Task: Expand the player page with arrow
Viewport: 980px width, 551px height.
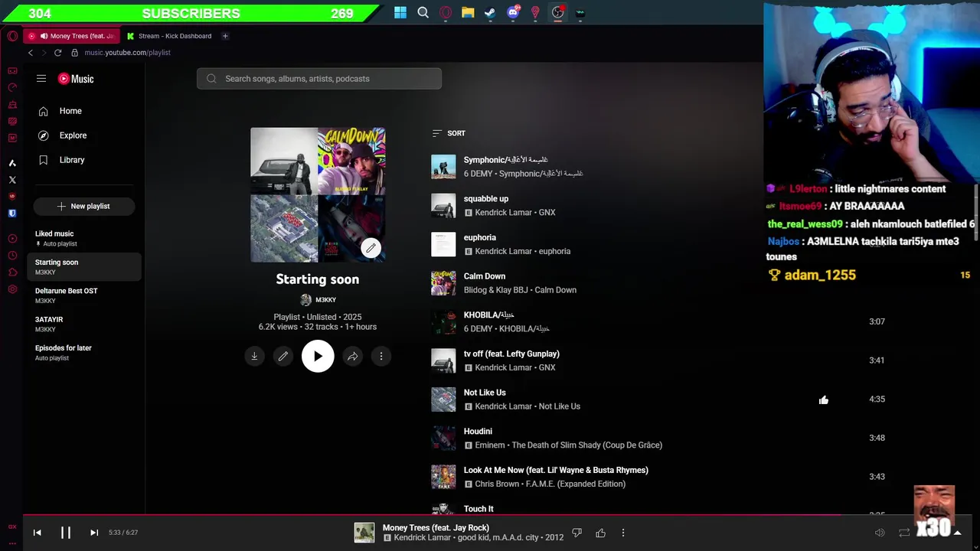Action: click(x=957, y=533)
